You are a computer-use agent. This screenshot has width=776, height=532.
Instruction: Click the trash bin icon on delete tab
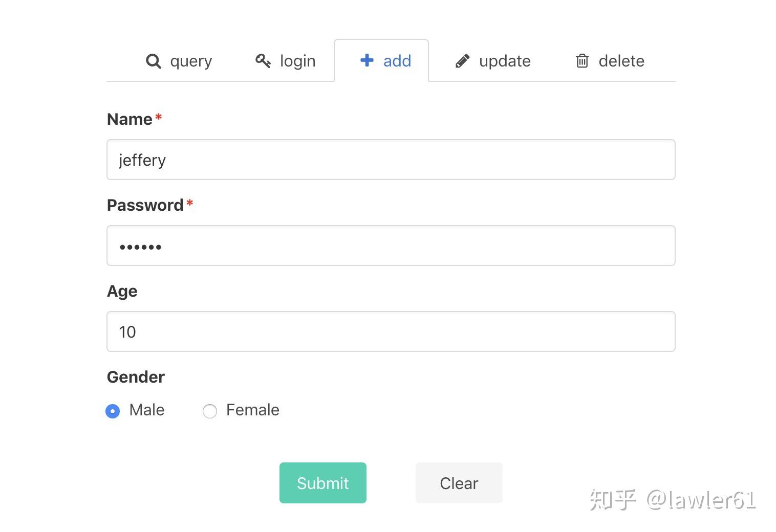click(582, 61)
